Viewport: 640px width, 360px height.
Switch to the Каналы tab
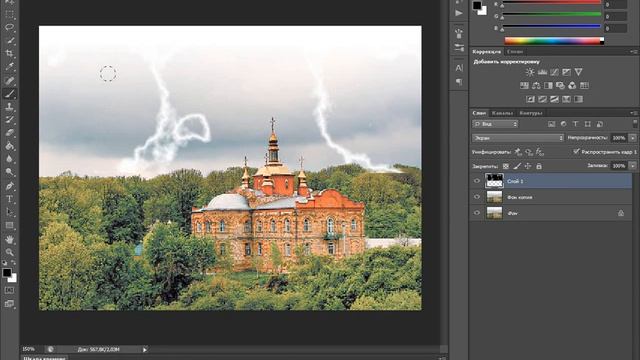502,113
